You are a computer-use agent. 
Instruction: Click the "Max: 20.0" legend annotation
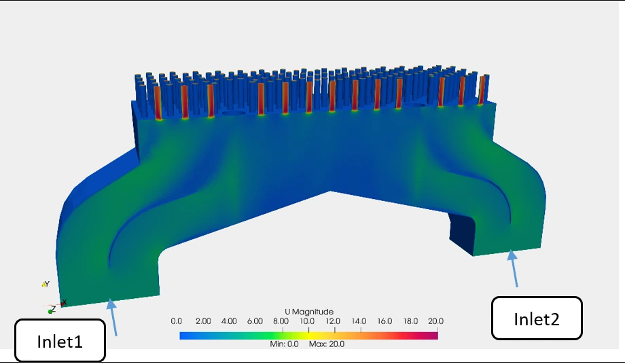pyautogui.click(x=327, y=344)
